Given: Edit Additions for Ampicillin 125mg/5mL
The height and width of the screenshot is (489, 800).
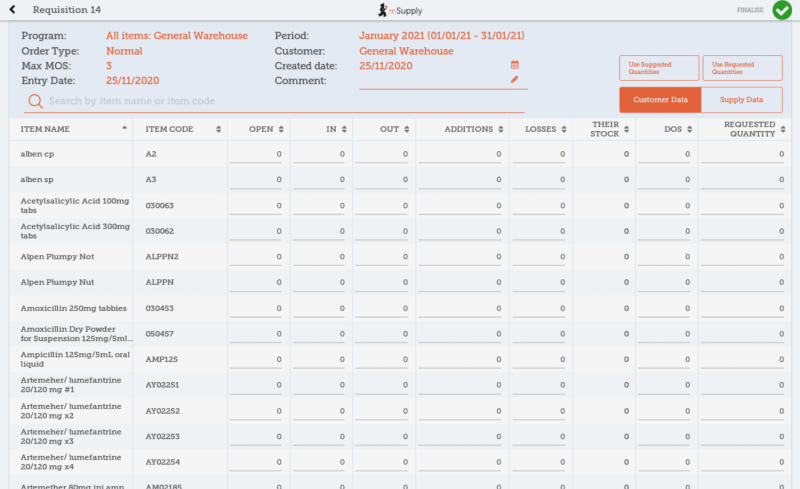Looking at the screenshot, I should (458, 359).
